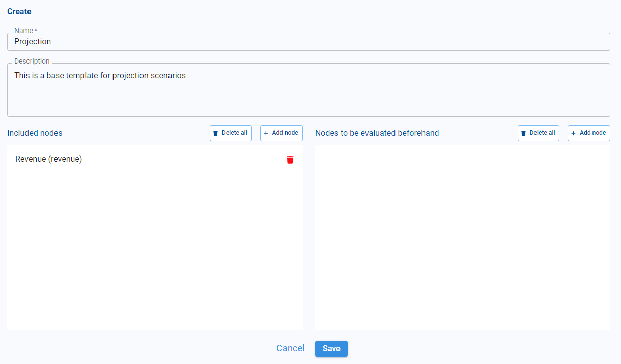The height and width of the screenshot is (364, 621).
Task: Click plus icon in Included nodes Add node
Action: pos(266,133)
